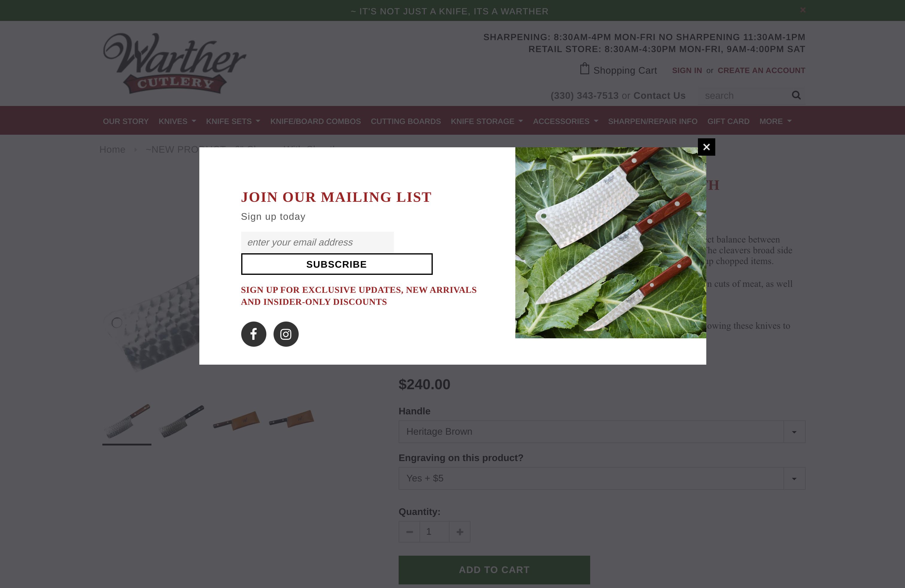Click the Warther Cutlery logo

(174, 63)
